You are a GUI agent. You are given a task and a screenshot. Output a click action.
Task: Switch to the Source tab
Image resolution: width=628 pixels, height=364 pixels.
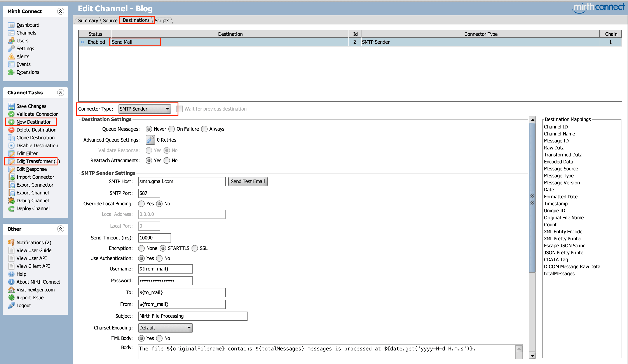pos(110,20)
